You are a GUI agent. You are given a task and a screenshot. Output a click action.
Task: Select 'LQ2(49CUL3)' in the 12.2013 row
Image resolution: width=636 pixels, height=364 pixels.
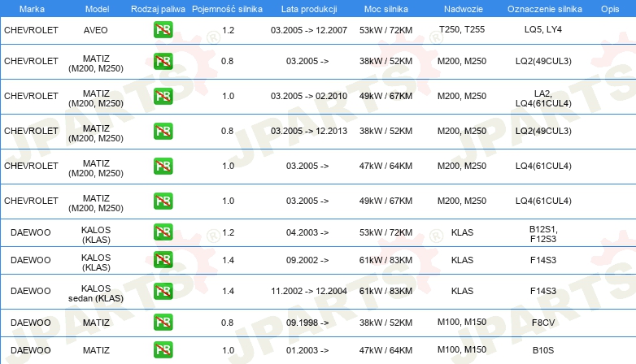pyautogui.click(x=543, y=131)
